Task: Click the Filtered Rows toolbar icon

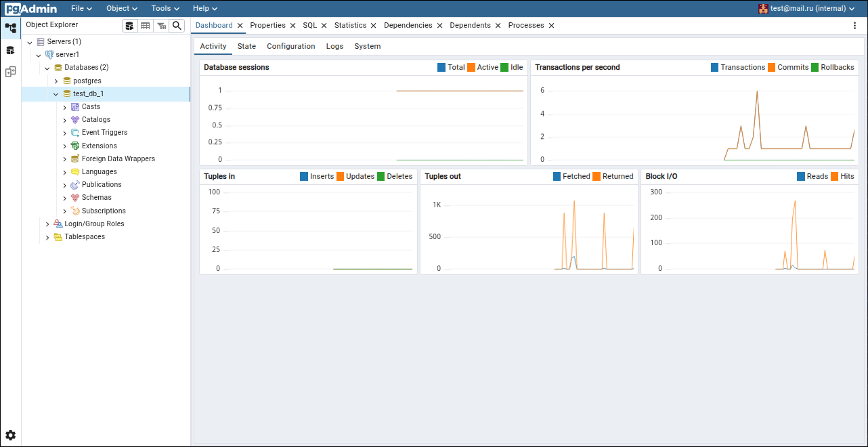Action: click(161, 26)
